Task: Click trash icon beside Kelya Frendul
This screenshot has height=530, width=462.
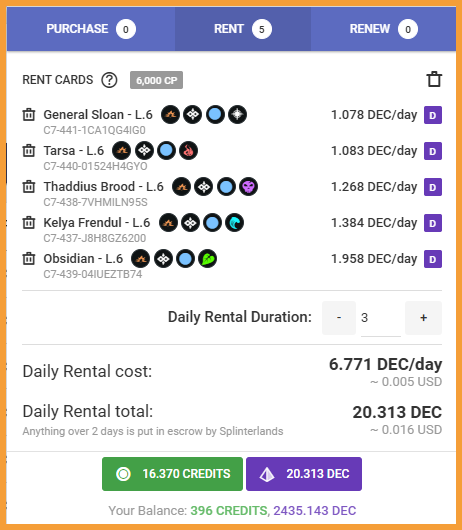Action: coord(29,223)
